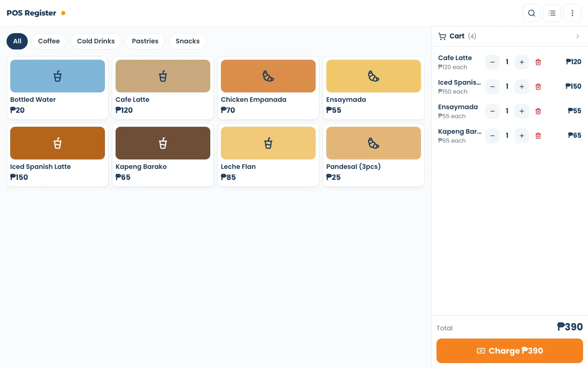
Task: Switch to the Coffee category tab
Action: [x=49, y=41]
